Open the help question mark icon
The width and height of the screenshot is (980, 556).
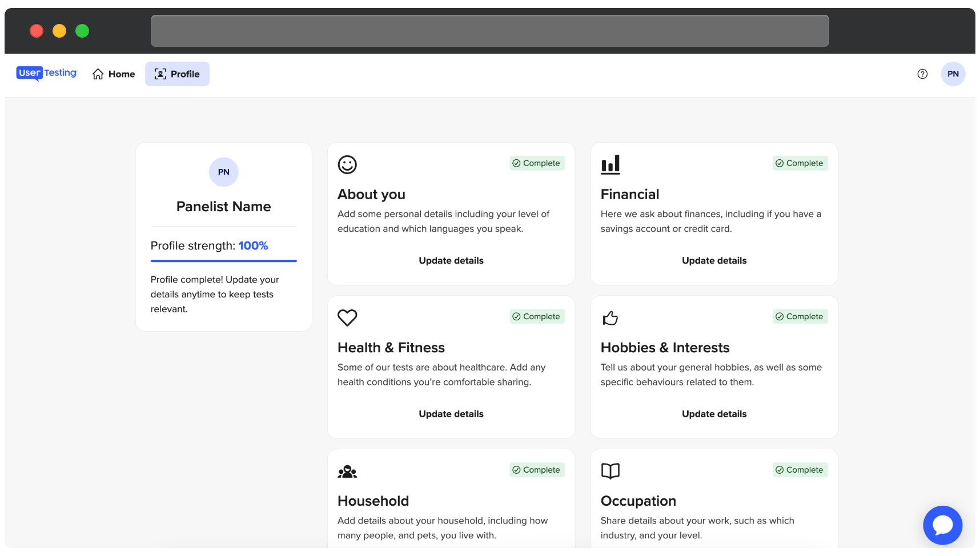[922, 74]
